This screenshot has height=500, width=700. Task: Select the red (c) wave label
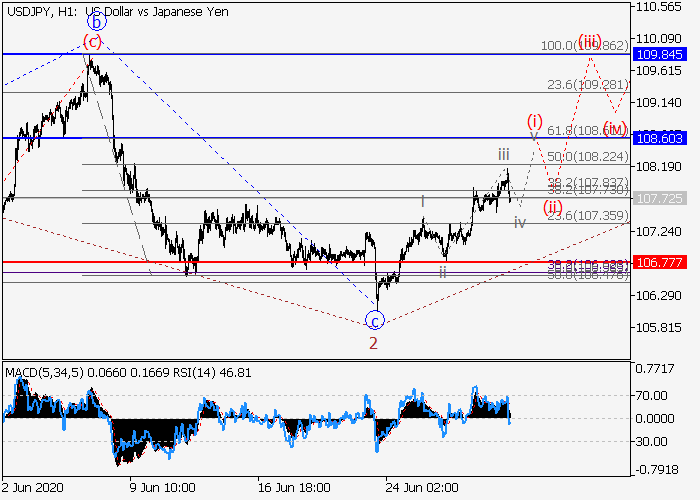[92, 41]
